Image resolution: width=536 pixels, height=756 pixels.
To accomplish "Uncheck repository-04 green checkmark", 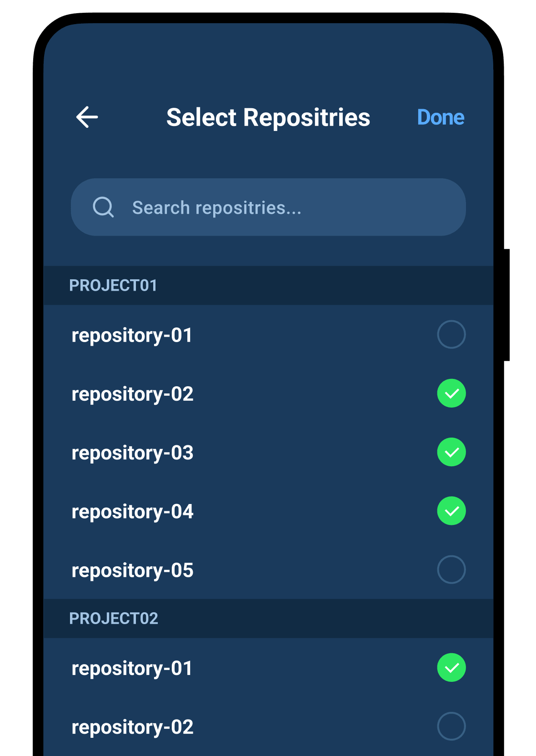I will 451,511.
